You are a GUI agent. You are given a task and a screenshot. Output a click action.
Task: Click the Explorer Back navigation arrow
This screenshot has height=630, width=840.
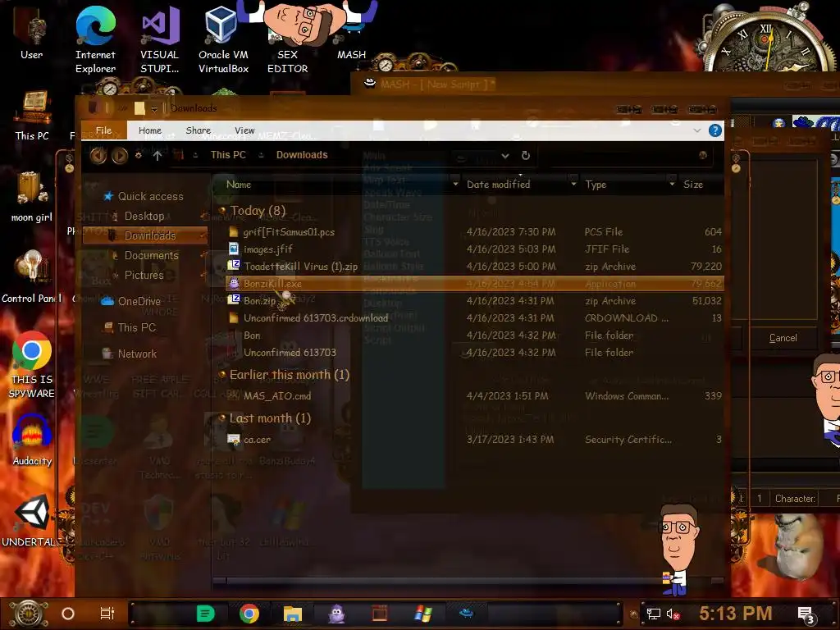98,155
